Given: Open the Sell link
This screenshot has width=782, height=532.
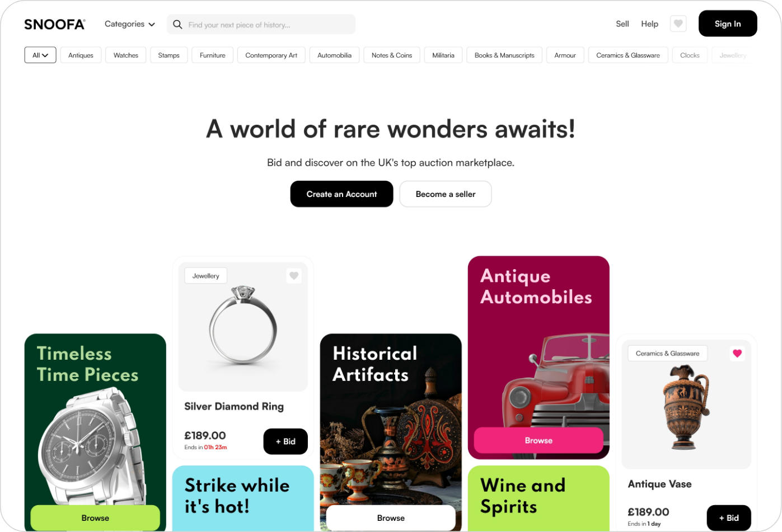Looking at the screenshot, I should coord(622,24).
